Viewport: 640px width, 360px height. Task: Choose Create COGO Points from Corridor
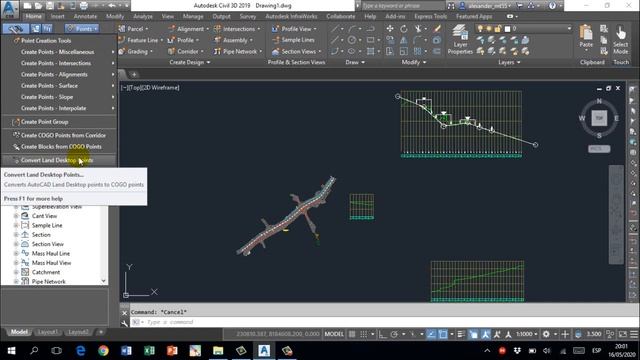coord(59,135)
